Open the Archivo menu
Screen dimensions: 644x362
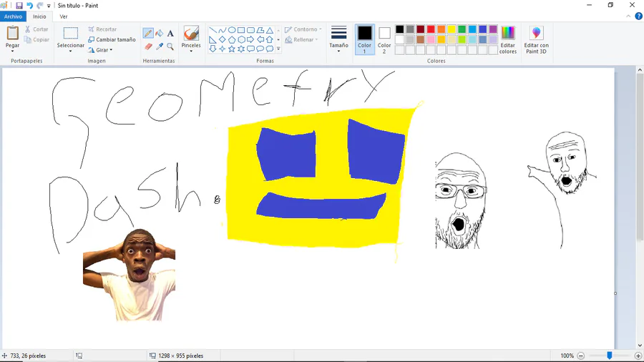coord(13,16)
